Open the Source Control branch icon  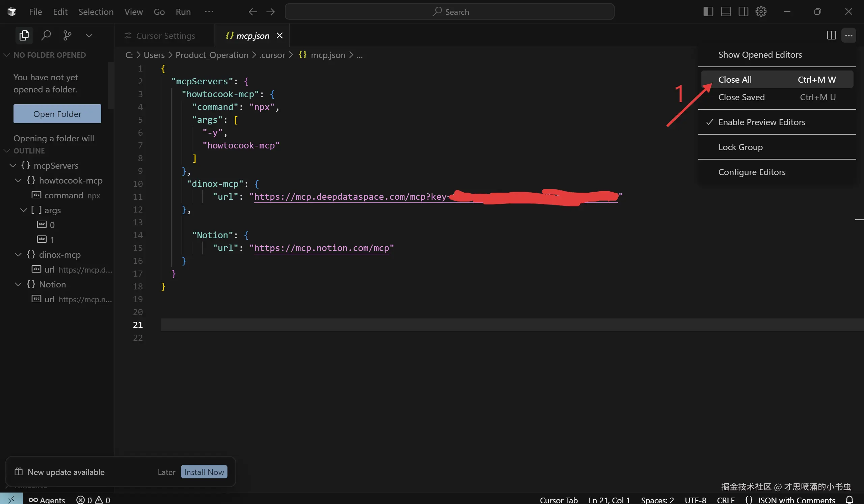[67, 35]
